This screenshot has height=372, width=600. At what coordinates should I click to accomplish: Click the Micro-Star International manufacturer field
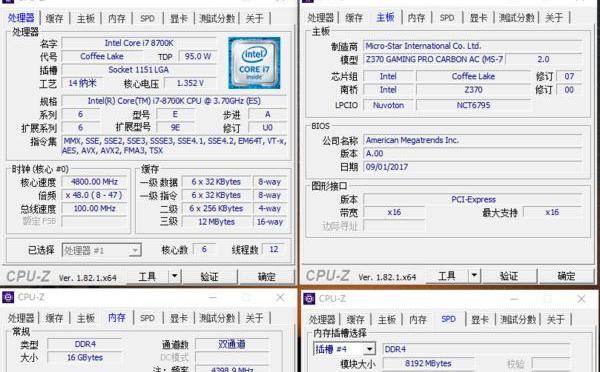point(472,46)
